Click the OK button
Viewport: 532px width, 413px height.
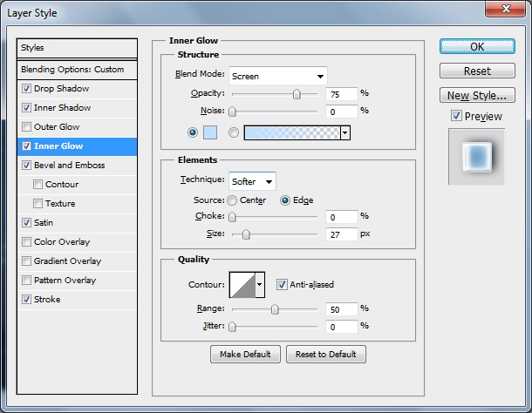click(x=477, y=46)
